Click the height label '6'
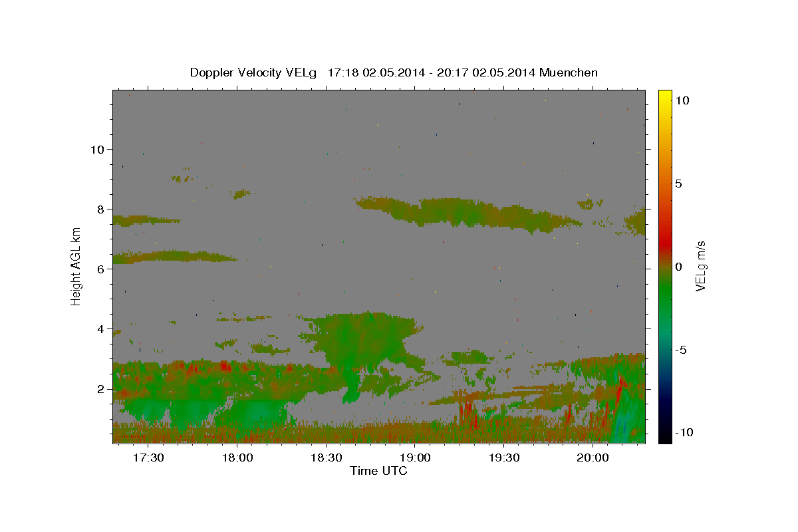The width and height of the screenshot is (798, 532). pyautogui.click(x=100, y=269)
